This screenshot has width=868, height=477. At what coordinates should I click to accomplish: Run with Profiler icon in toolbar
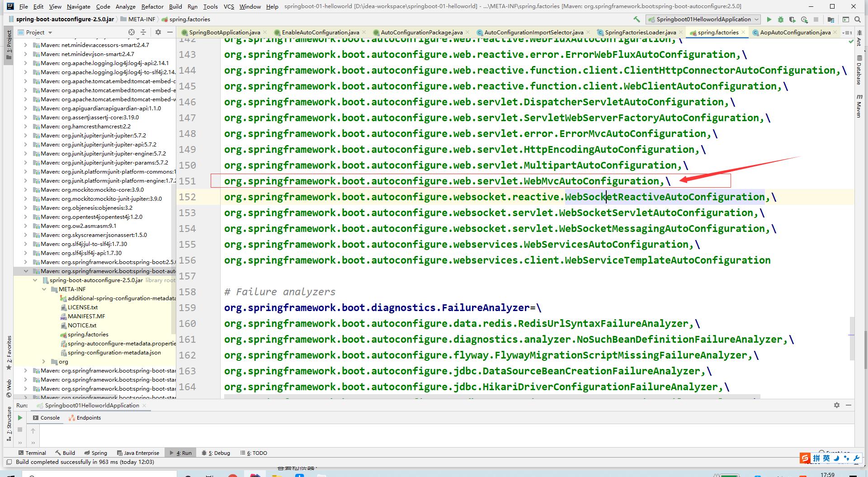(x=804, y=19)
